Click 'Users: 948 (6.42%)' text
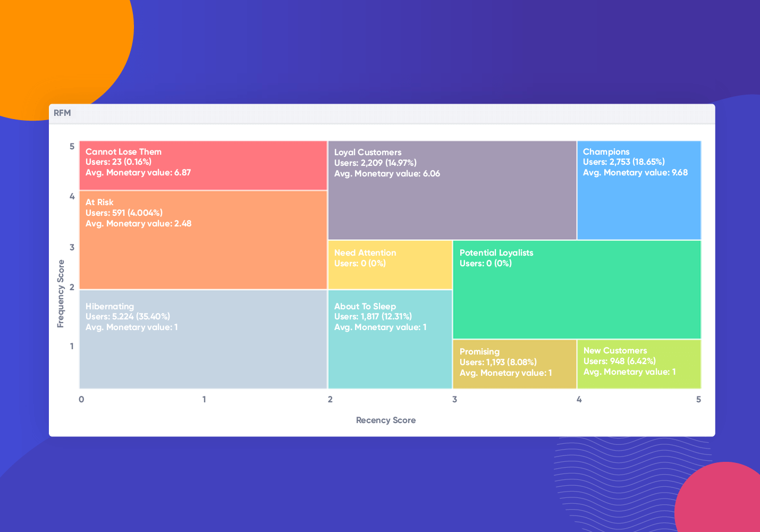760x532 pixels. click(x=619, y=361)
